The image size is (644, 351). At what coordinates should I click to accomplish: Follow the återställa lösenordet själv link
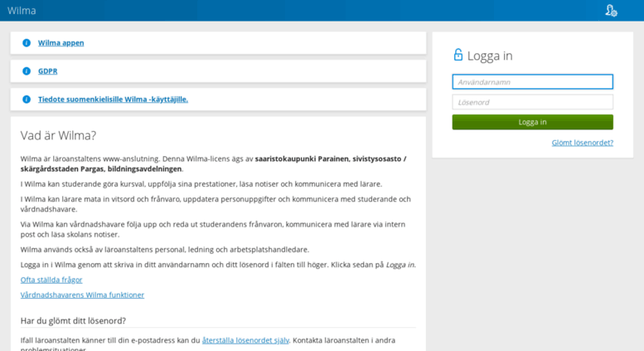(x=245, y=340)
